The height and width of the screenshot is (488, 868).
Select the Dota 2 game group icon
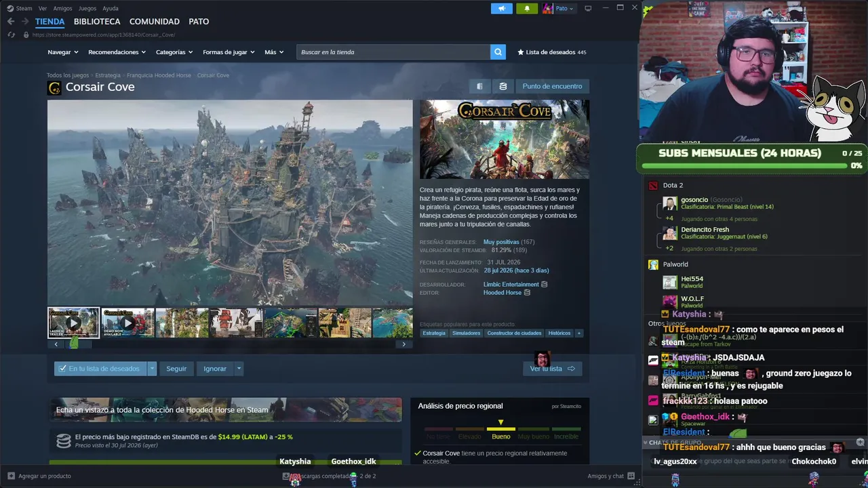coord(653,185)
